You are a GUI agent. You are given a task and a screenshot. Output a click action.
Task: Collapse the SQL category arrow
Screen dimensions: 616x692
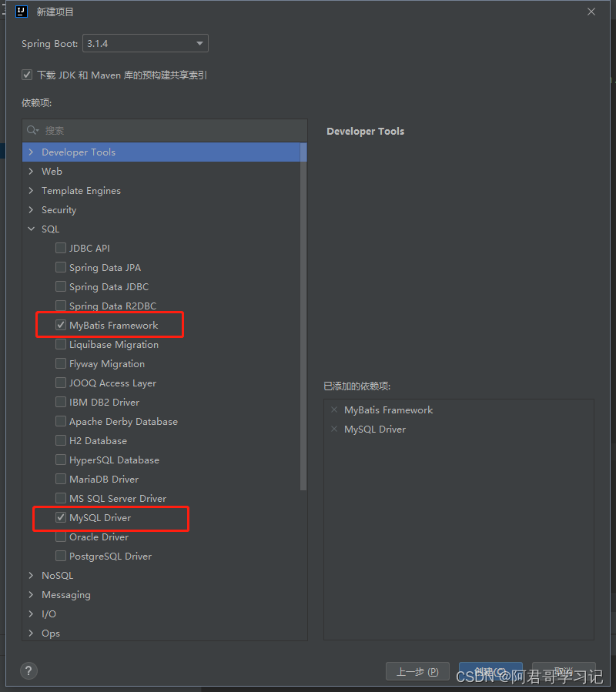point(31,229)
